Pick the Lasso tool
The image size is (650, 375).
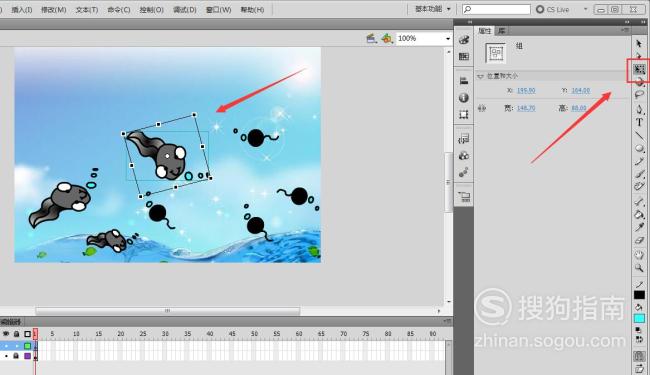[639, 94]
